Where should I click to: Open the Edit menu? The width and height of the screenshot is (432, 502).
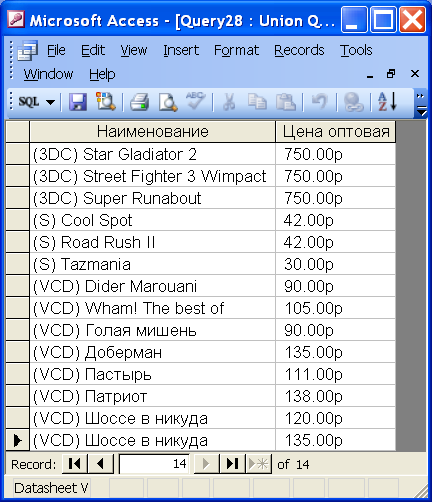point(93,50)
